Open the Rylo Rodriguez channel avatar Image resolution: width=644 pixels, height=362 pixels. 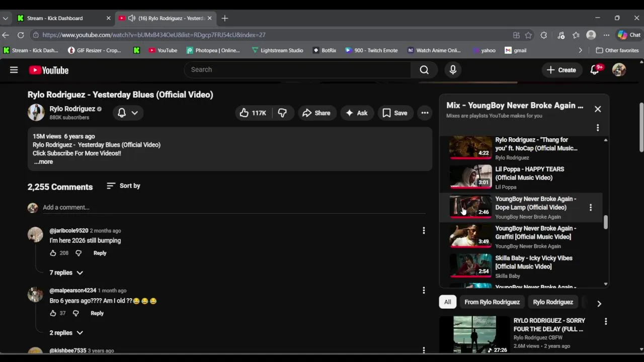click(36, 113)
